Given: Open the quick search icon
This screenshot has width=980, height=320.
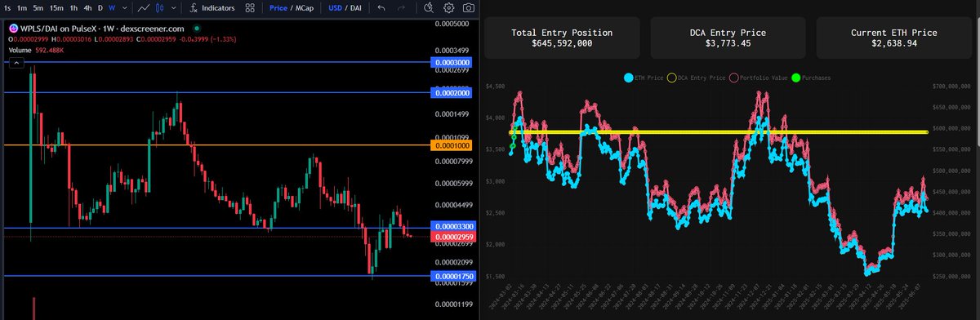Looking at the screenshot, I should (430, 8).
